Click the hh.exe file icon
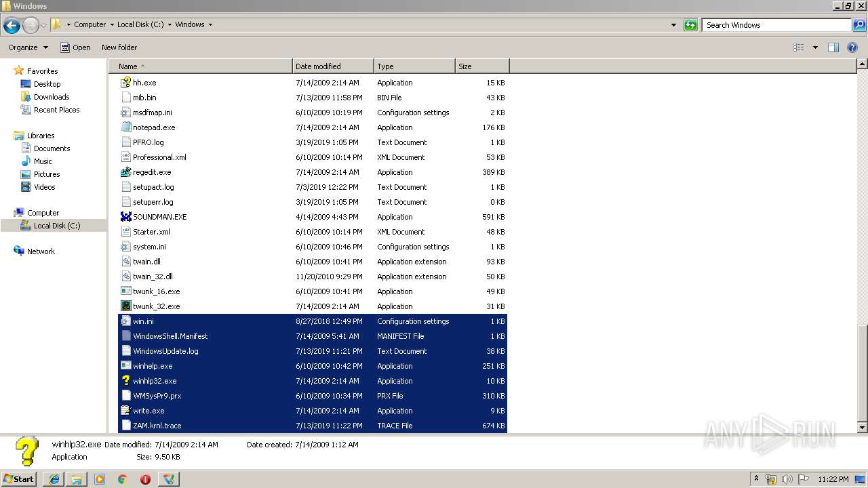 pos(125,83)
